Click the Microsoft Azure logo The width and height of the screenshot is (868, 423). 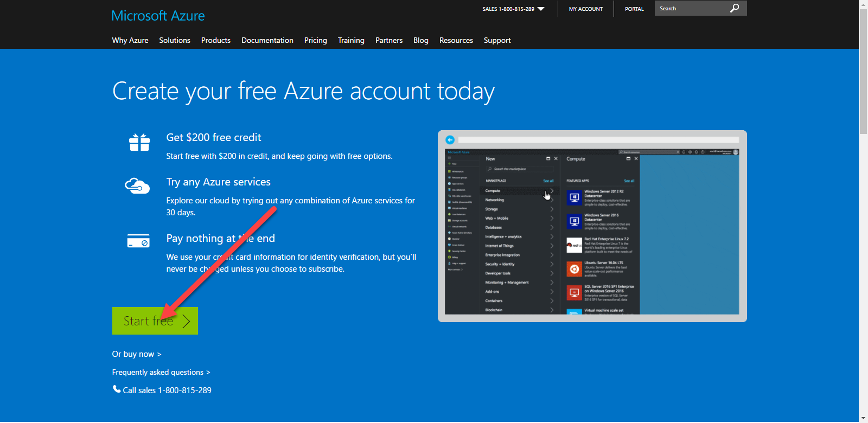158,16
